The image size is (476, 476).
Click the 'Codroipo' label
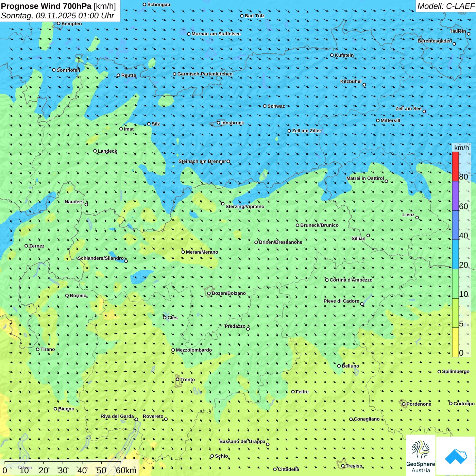(x=464, y=404)
